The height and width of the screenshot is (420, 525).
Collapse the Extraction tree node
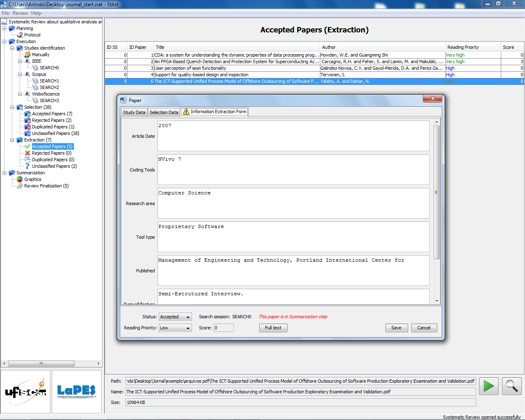coord(12,140)
